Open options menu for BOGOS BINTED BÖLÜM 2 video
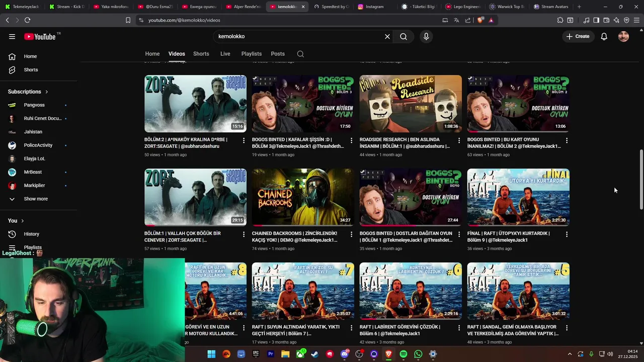The width and height of the screenshot is (644, 362). (x=567, y=140)
